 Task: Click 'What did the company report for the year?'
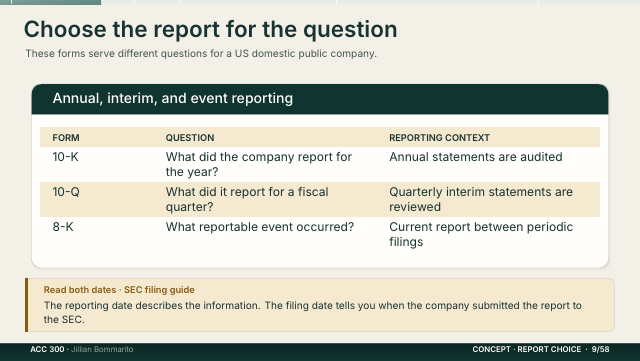pyautogui.click(x=259, y=164)
